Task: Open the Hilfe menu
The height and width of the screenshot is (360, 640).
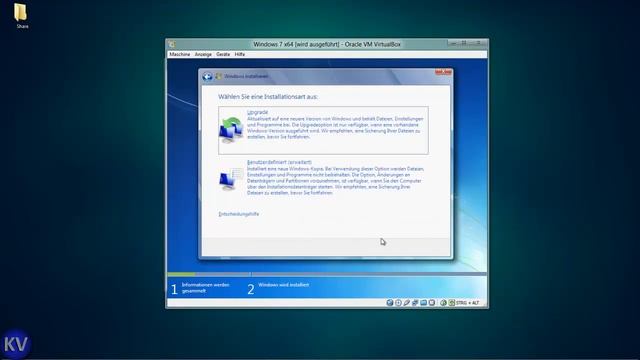Action: (240, 54)
